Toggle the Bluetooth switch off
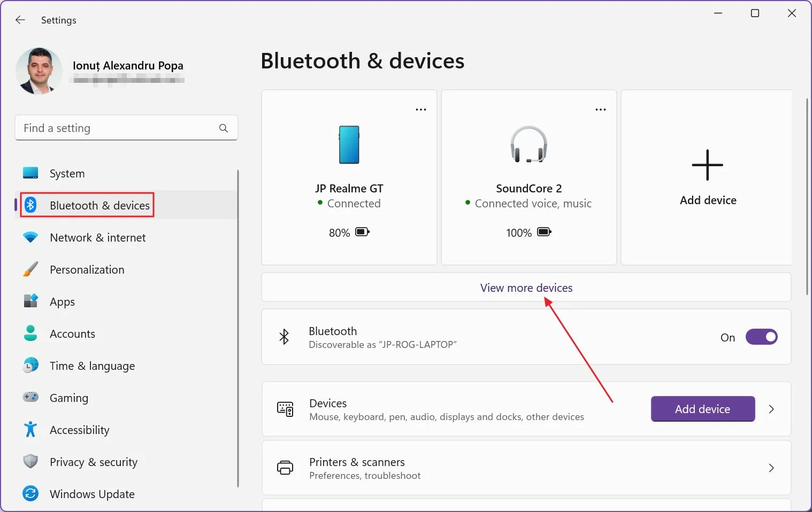 point(762,337)
